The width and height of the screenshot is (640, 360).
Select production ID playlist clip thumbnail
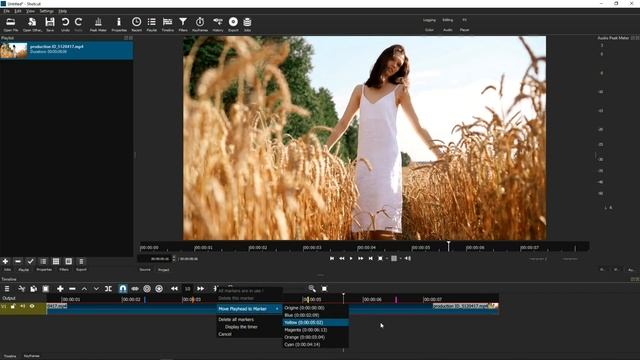[x=14, y=51]
